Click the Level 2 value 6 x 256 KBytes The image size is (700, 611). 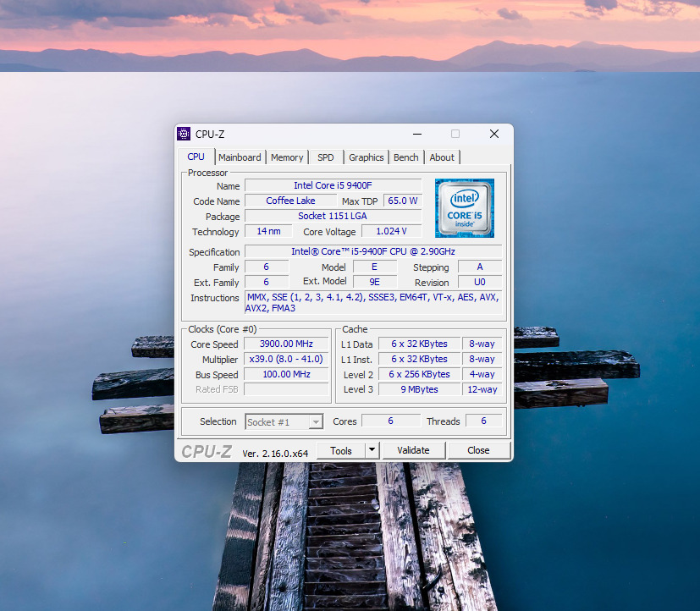point(419,374)
